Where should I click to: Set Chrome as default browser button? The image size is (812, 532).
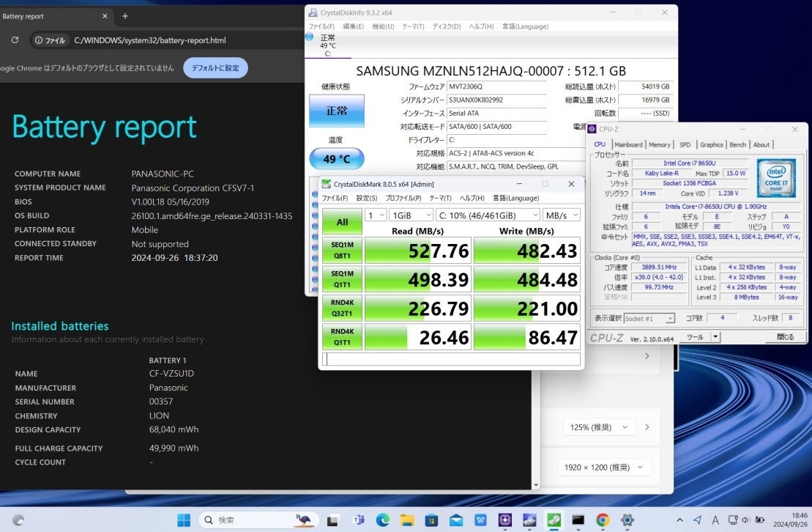point(215,68)
